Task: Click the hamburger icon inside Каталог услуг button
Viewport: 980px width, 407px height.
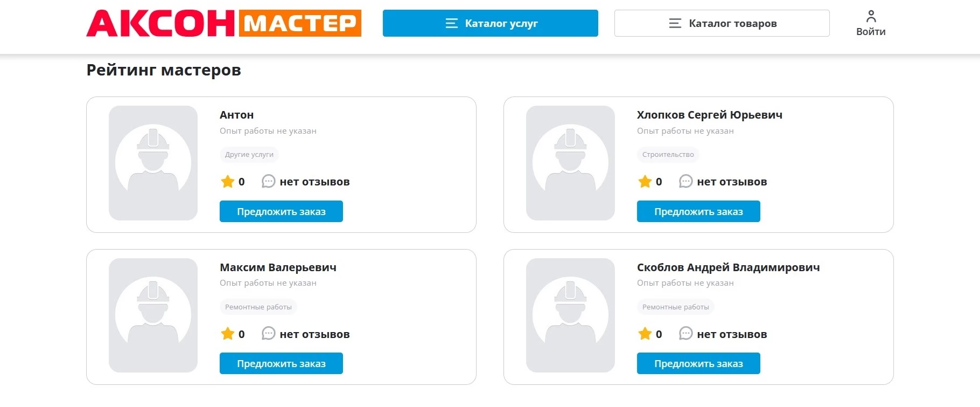Action: click(x=450, y=23)
